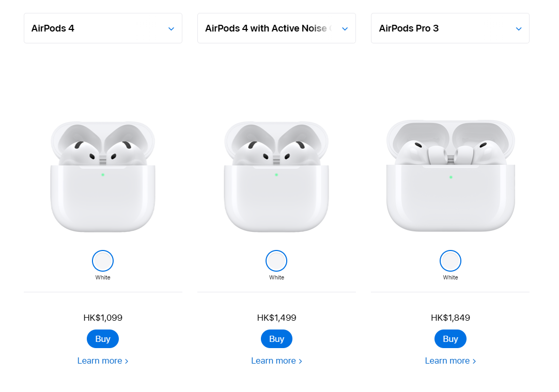
Task: Click the HK$1,849 price text
Action: click(x=451, y=318)
